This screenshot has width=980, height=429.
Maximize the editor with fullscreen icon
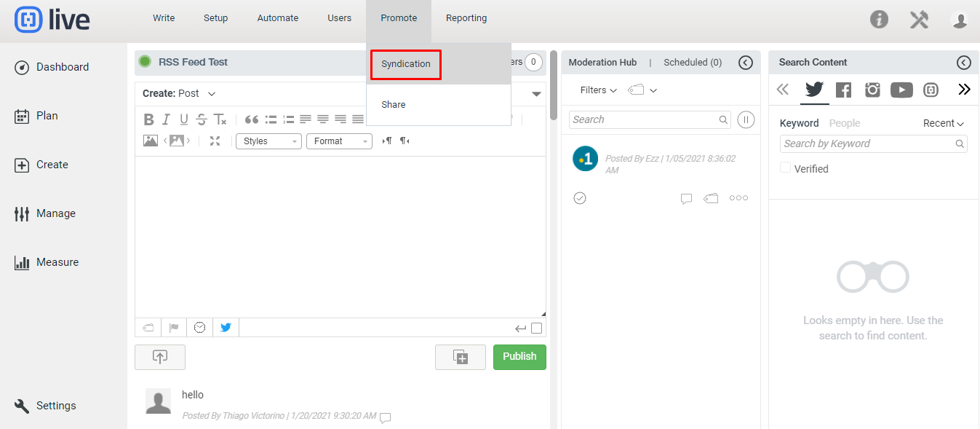[x=215, y=141]
